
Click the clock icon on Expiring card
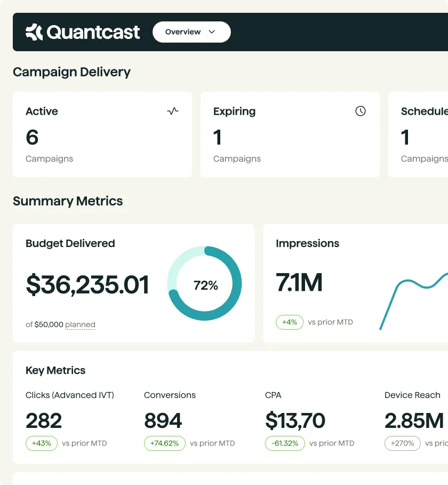(x=361, y=111)
